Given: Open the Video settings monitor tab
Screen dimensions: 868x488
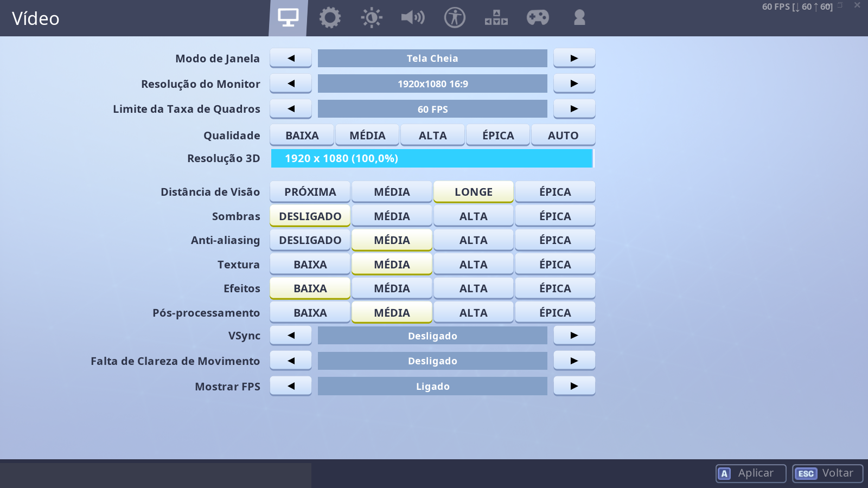Looking at the screenshot, I should [288, 18].
